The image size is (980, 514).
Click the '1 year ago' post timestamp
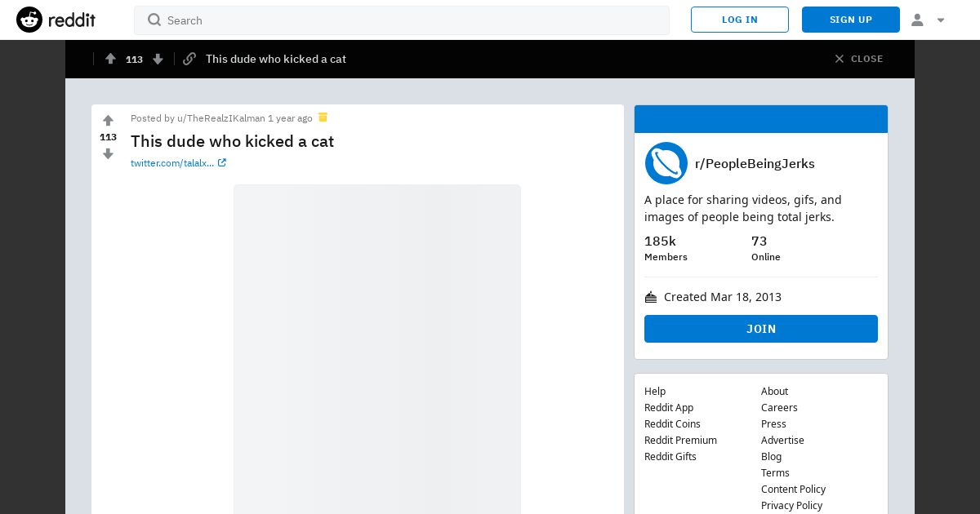coord(290,118)
